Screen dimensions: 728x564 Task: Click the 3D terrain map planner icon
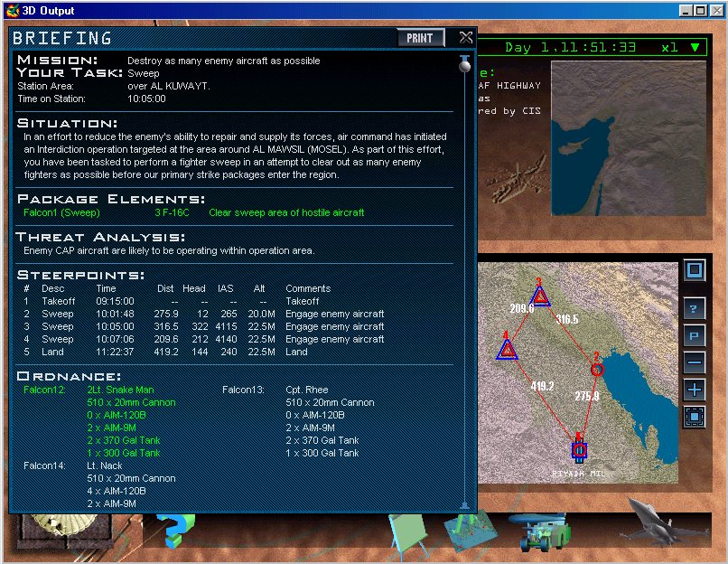(x=470, y=530)
